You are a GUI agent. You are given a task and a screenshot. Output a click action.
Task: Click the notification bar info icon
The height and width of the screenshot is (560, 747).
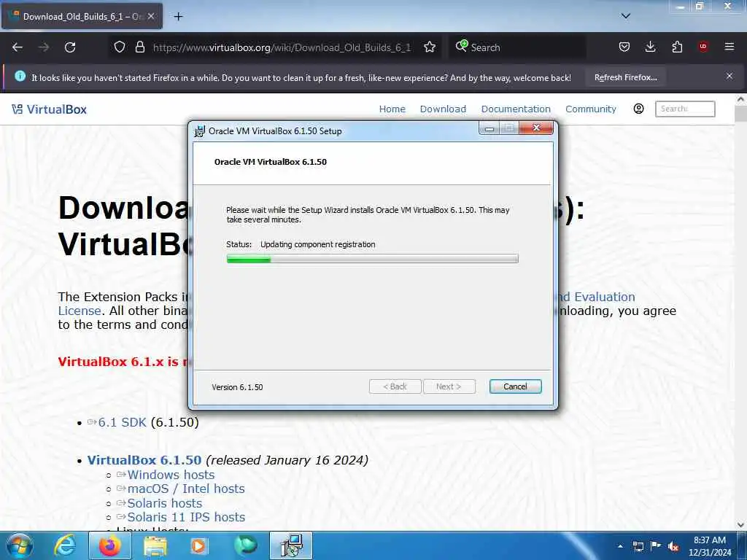[20, 76]
